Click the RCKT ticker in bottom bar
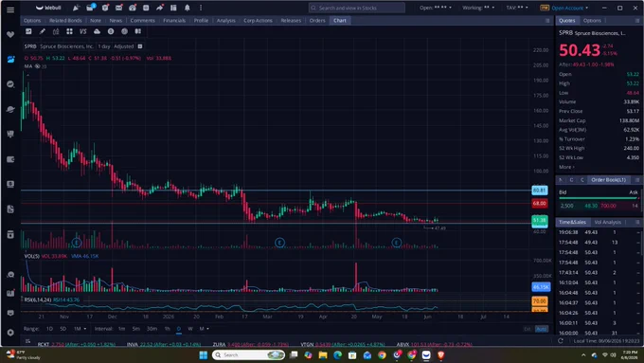The height and width of the screenshot is (363, 644). [x=44, y=344]
